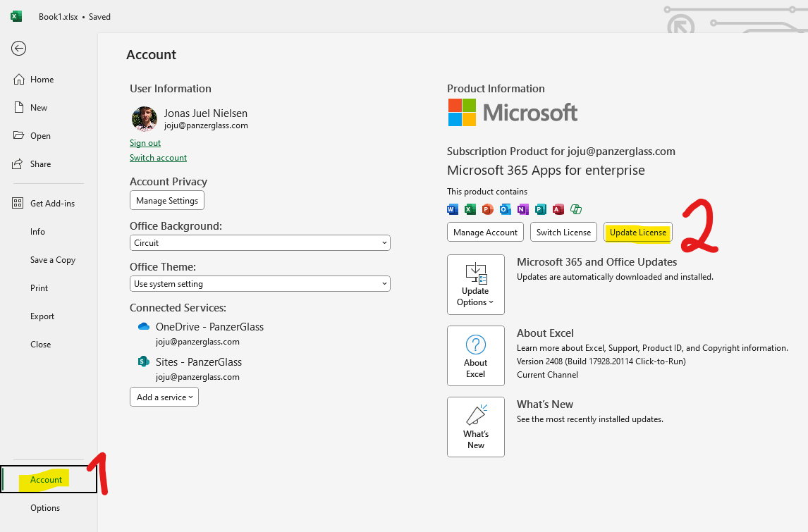Screen dimensions: 808x532
Task: Click the back arrow to return to workbook
Action: [x=18, y=49]
